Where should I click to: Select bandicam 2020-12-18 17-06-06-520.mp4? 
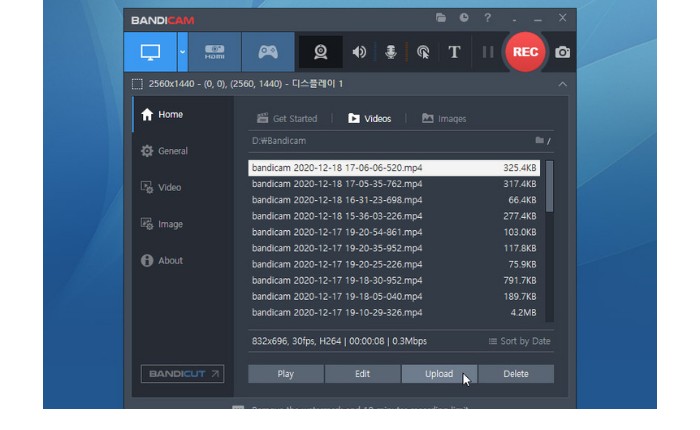pyautogui.click(x=394, y=168)
